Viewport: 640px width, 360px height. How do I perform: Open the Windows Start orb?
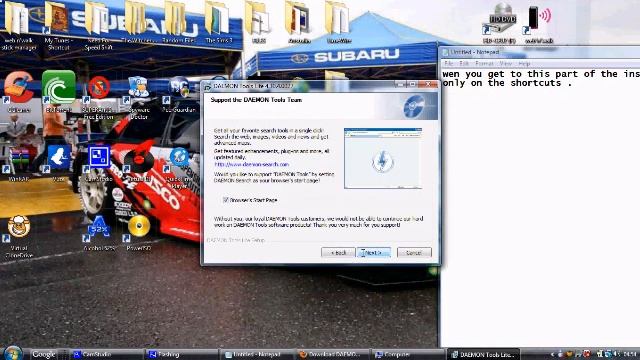[x=12, y=353]
